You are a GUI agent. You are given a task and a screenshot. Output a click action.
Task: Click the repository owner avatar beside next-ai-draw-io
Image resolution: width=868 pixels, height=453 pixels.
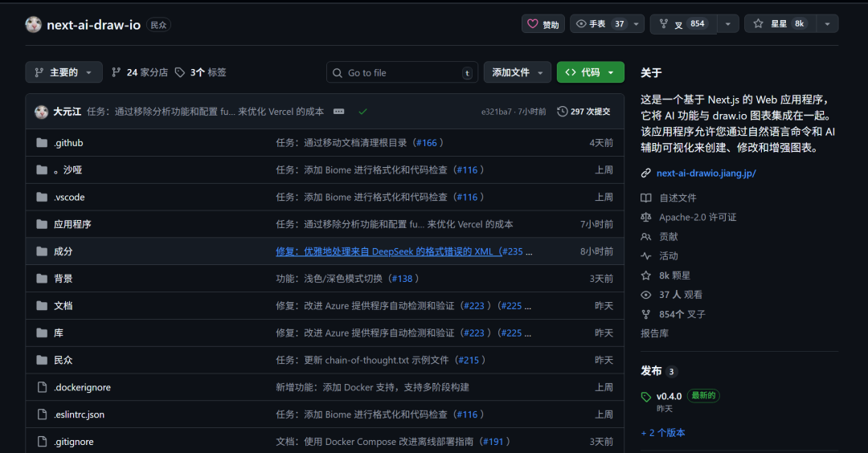33,24
